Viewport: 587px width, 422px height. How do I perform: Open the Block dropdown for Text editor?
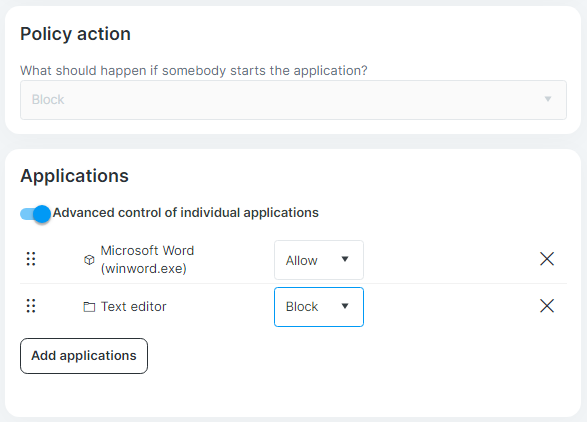pos(319,307)
